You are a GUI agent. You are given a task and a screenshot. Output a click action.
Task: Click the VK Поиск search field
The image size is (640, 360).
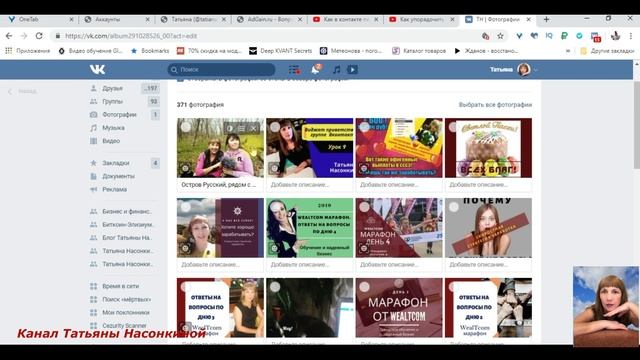point(221,70)
